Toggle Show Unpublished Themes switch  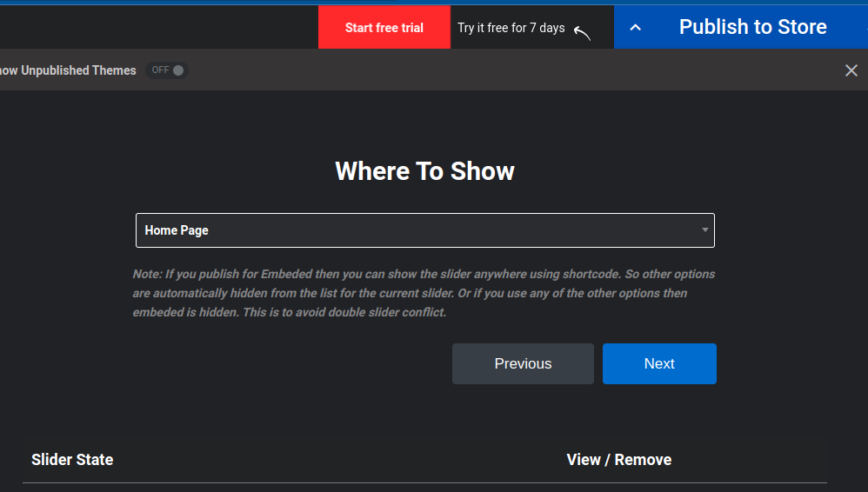click(167, 70)
